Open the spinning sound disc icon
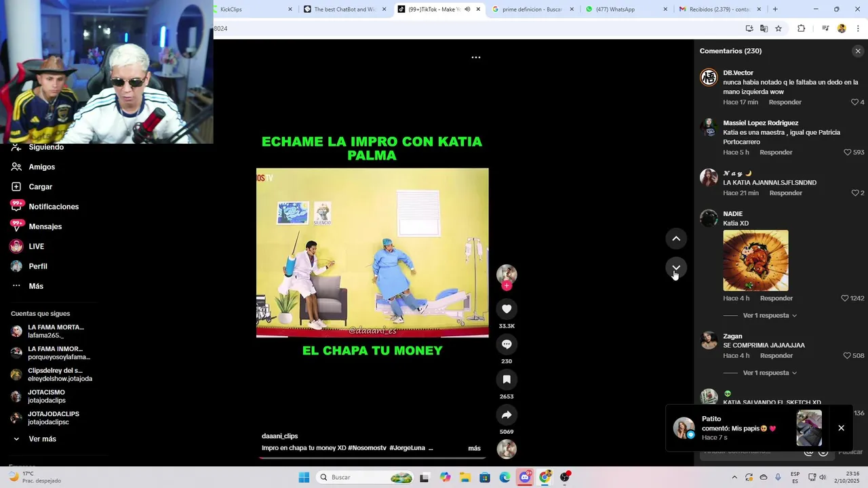Viewport: 868px width, 488px height. [507, 449]
